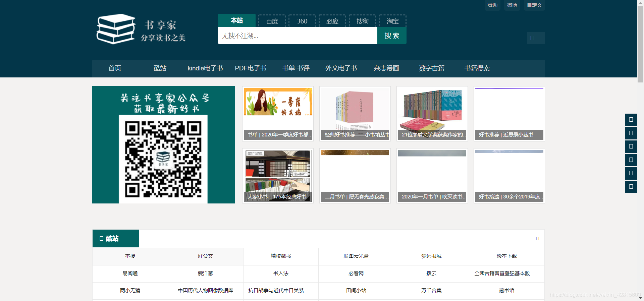
Task: Open 2020年一月书单 | 吹灭读书 card
Action: pos(432,176)
